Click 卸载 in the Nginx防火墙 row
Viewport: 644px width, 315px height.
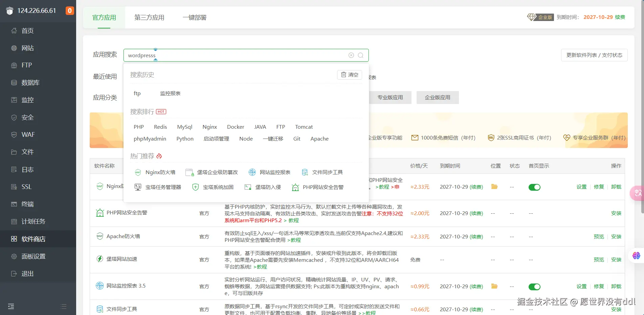tap(616, 187)
